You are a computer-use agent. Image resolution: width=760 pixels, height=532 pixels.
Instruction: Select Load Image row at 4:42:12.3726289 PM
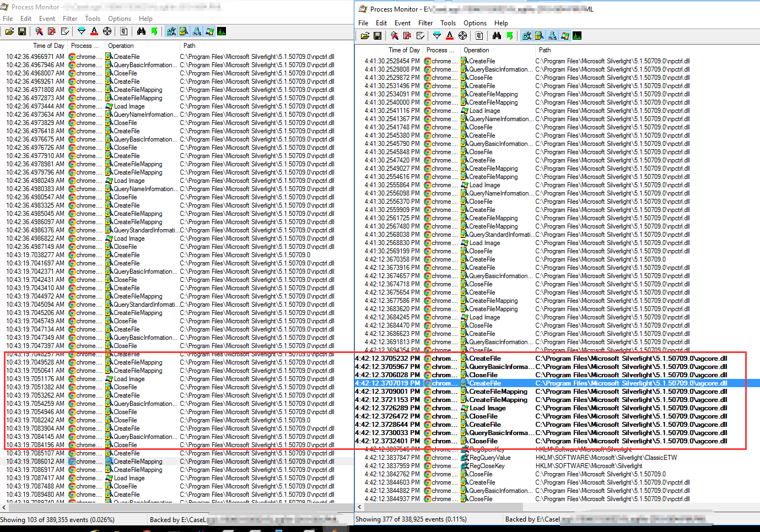click(x=557, y=408)
